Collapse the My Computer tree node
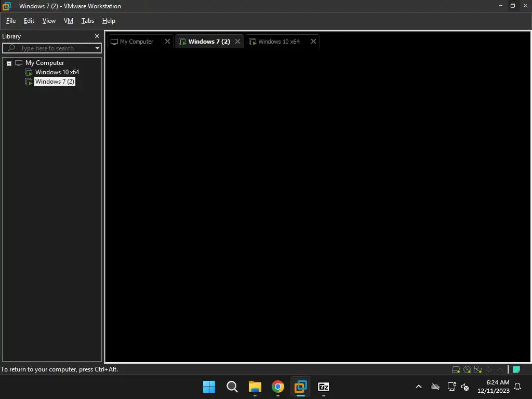Screen dimensions: 532x399 (9, 63)
